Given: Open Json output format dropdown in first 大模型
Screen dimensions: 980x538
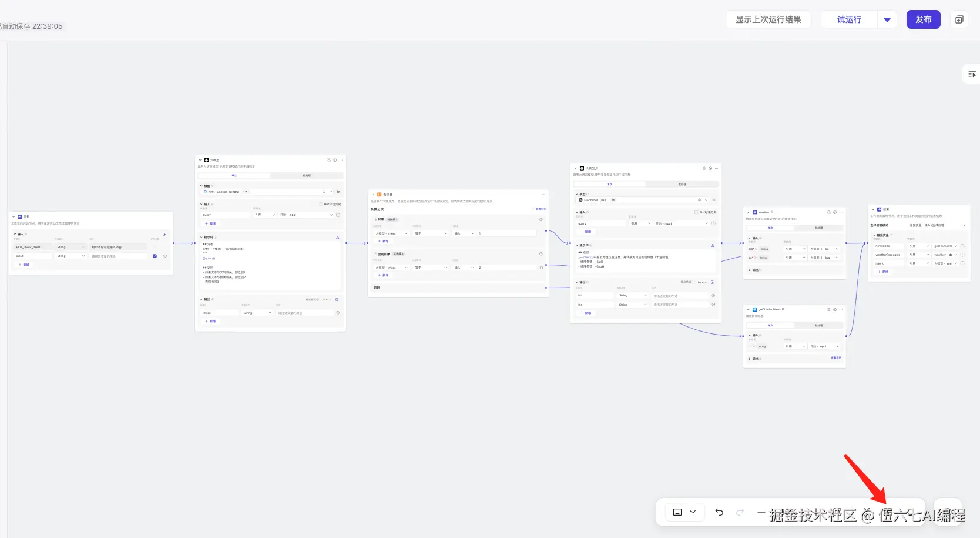Looking at the screenshot, I should (325, 299).
